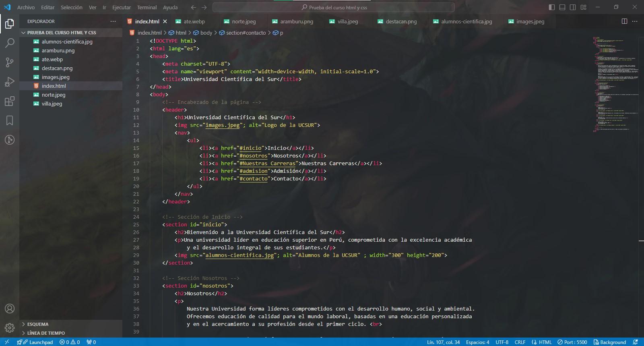Expand the ESQUEMA section
644x346 pixels.
(x=71, y=324)
